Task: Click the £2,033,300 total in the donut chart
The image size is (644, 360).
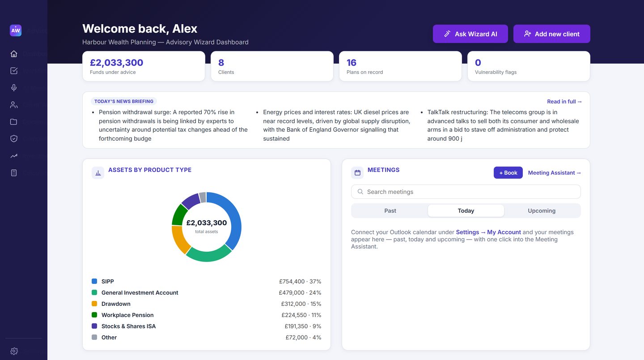Action: pos(207,223)
